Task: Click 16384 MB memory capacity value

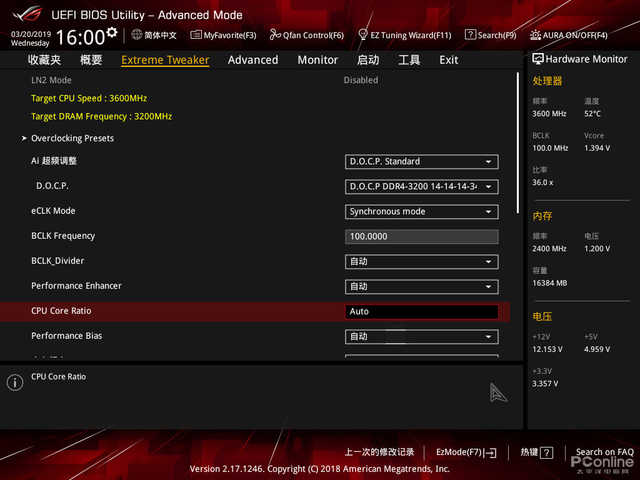Action: (549, 283)
